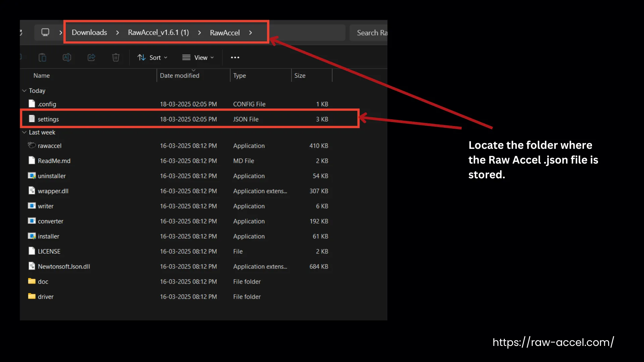644x362 pixels.
Task: Sort by the Type column header
Action: pyautogui.click(x=239, y=76)
